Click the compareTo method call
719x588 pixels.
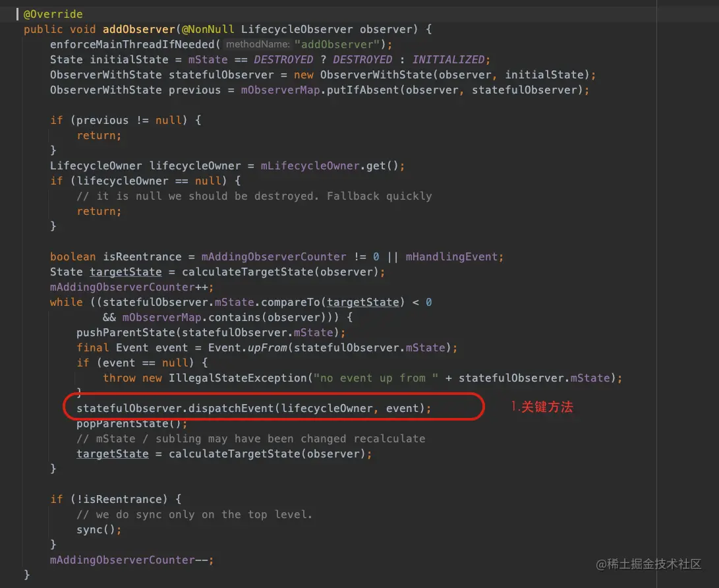(x=291, y=303)
